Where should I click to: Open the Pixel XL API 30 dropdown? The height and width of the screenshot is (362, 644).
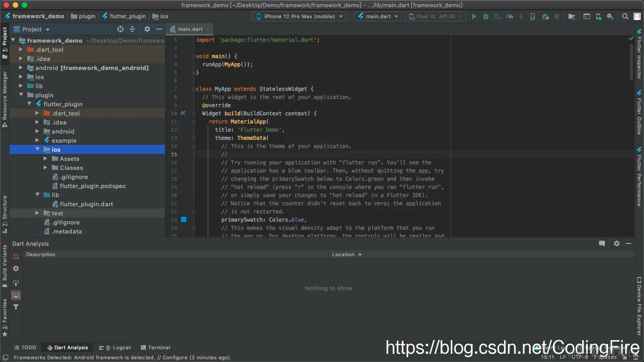point(435,16)
